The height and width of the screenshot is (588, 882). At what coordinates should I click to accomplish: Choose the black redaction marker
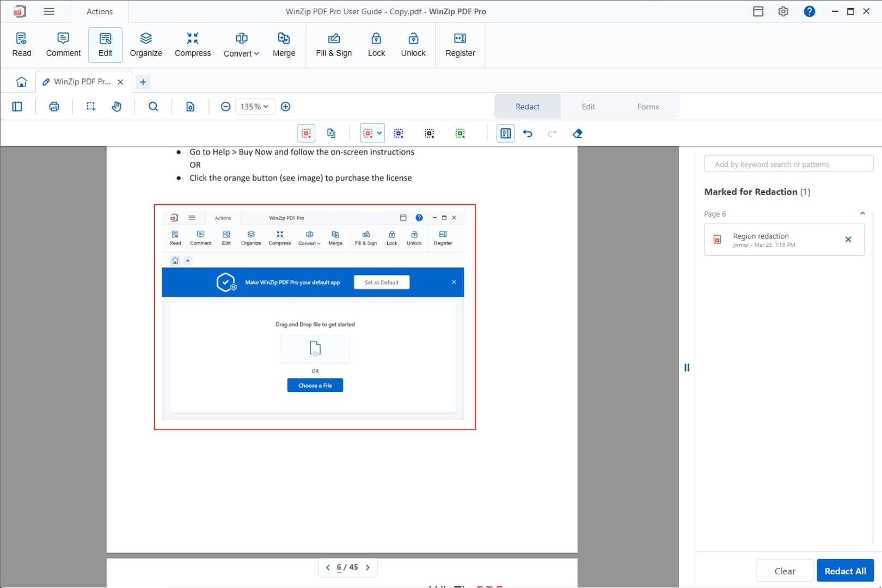coord(429,133)
